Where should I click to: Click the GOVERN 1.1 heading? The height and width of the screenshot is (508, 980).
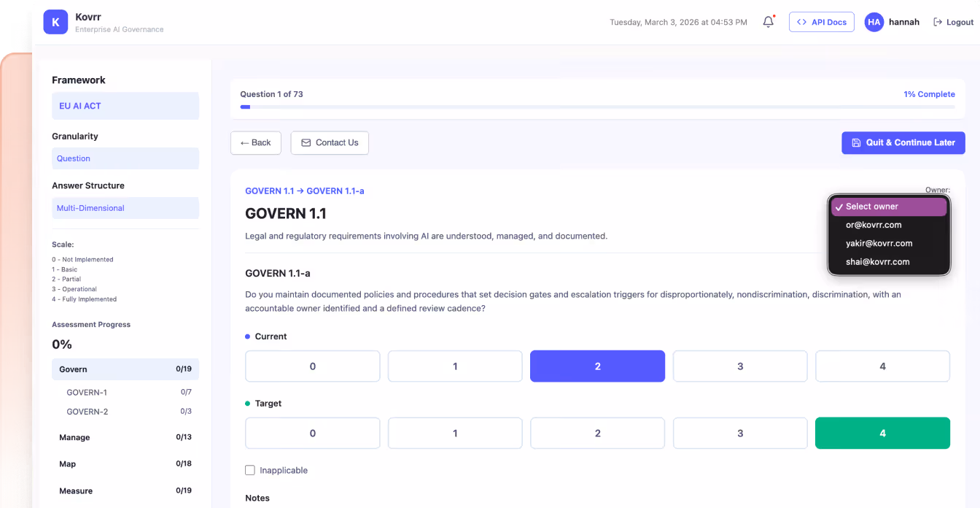click(x=286, y=214)
